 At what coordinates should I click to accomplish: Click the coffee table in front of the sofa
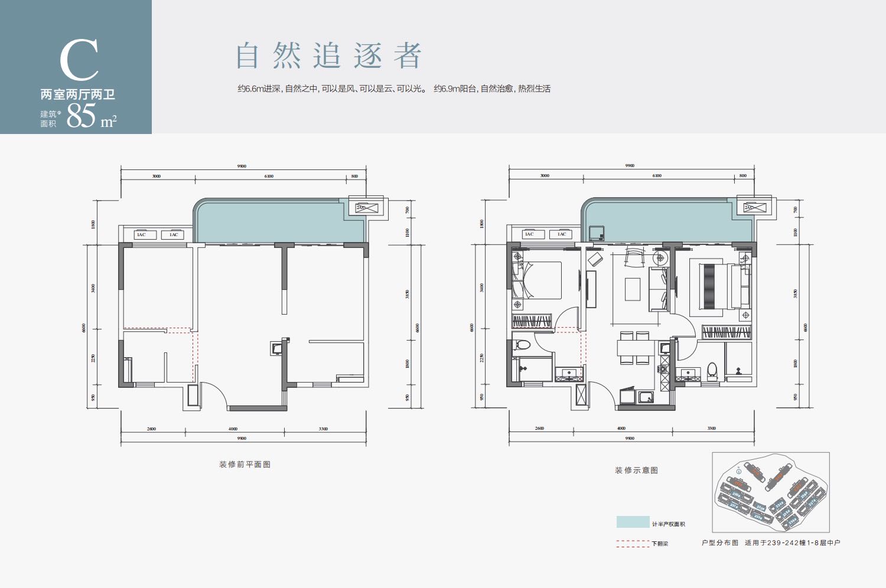tap(633, 289)
